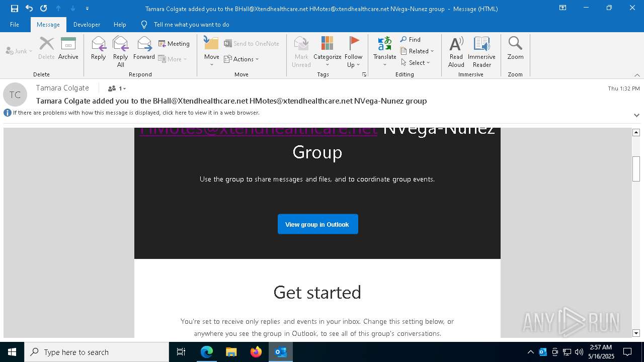Open the volume control

point(579,352)
